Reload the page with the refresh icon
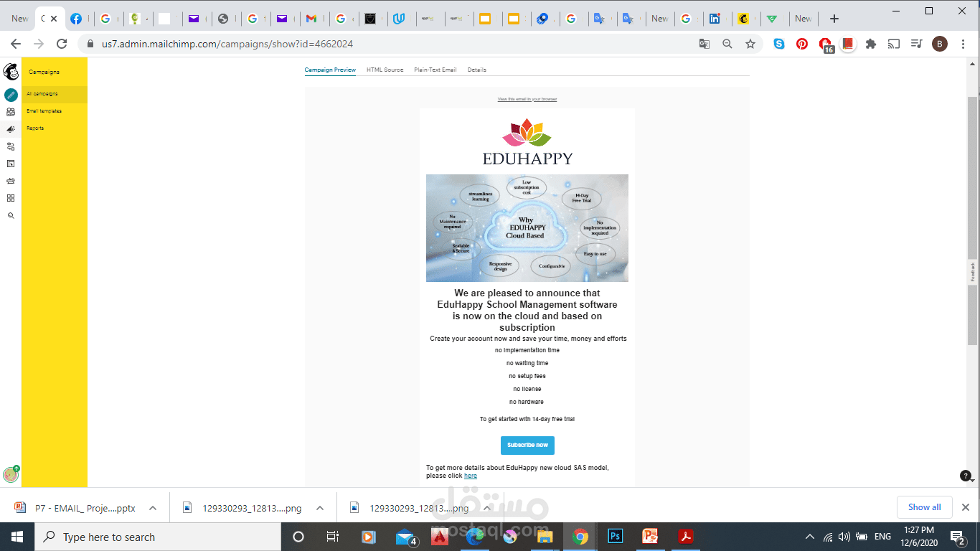Image resolution: width=980 pixels, height=551 pixels. point(62,44)
